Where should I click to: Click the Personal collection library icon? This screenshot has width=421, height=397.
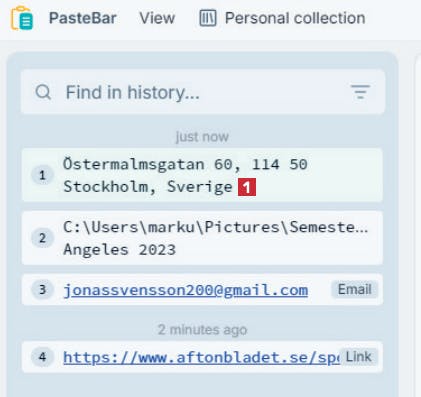pyautogui.click(x=208, y=18)
